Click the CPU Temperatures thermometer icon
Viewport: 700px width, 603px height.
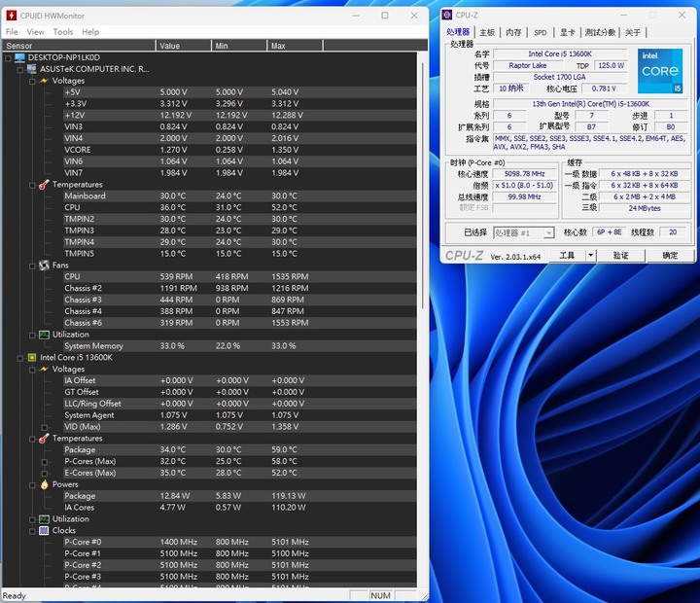pos(44,439)
